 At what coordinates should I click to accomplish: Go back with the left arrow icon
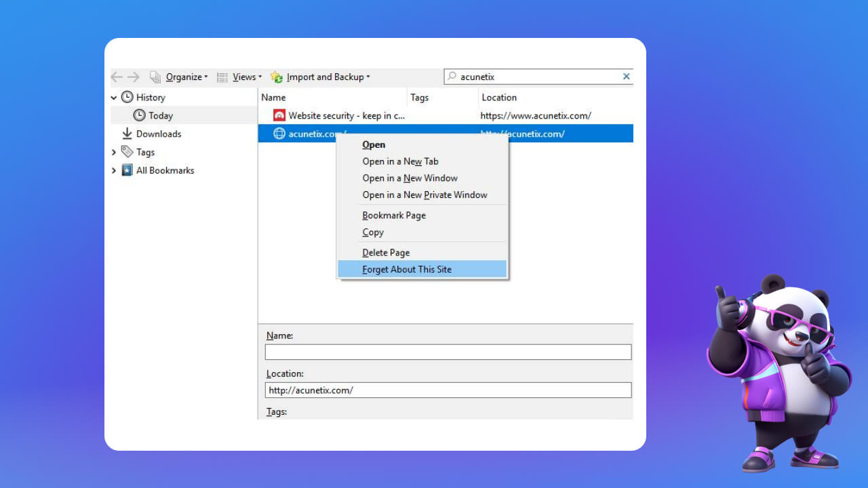(117, 77)
